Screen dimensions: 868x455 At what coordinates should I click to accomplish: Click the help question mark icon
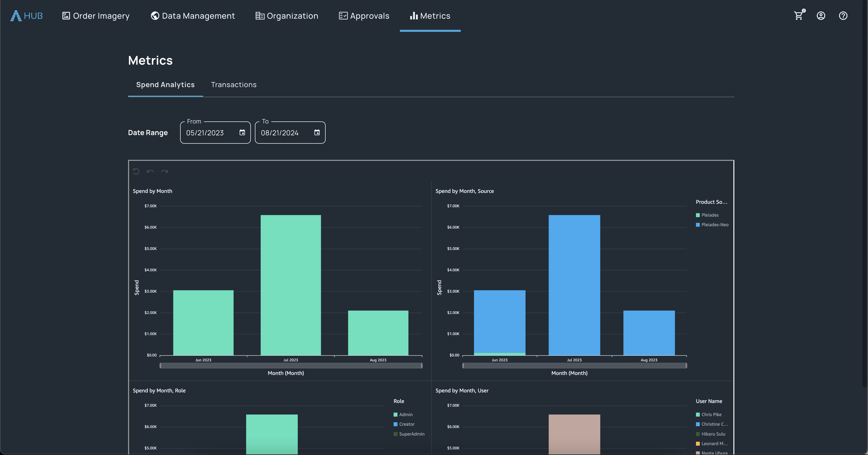point(843,15)
